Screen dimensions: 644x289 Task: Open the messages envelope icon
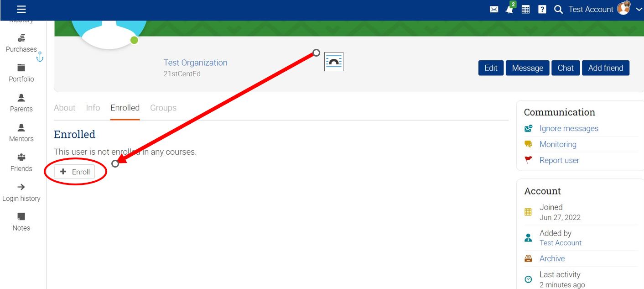click(494, 10)
